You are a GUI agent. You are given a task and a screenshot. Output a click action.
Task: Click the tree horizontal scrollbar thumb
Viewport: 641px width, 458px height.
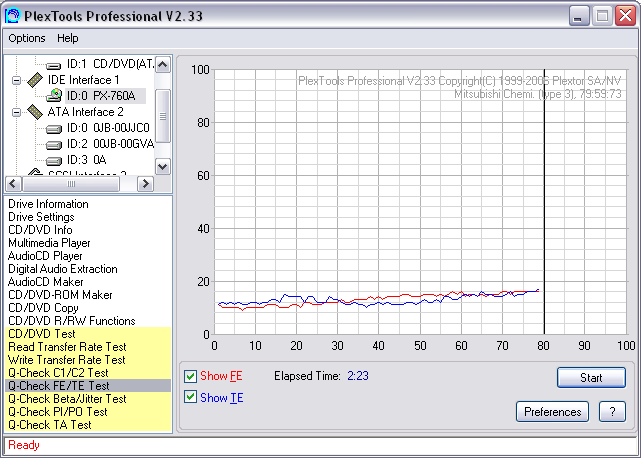coord(71,184)
